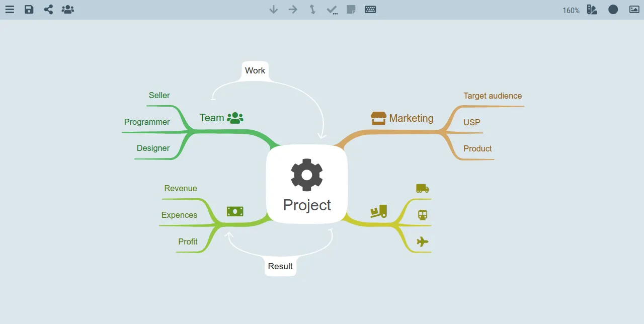Open the hamburger menu at top left

[x=10, y=9]
